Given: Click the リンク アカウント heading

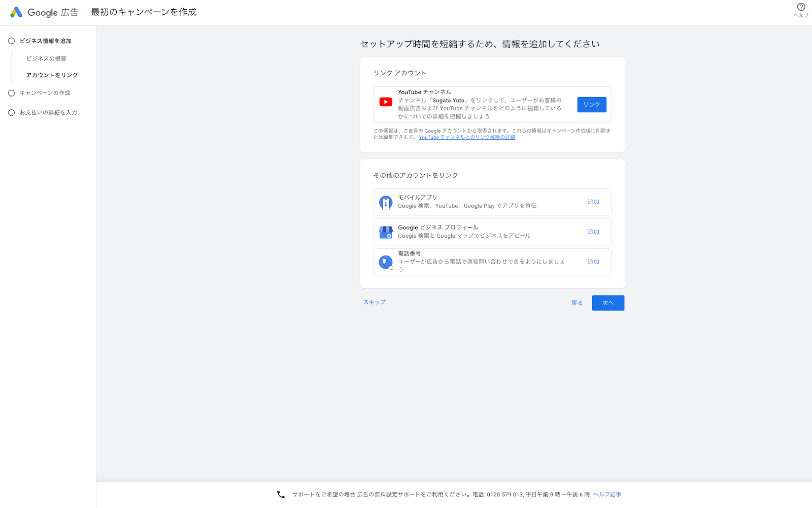Looking at the screenshot, I should click(x=400, y=73).
